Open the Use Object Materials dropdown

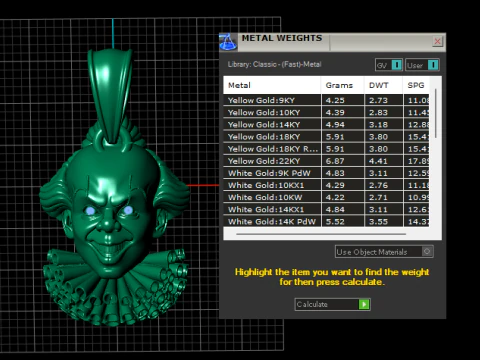click(384, 252)
